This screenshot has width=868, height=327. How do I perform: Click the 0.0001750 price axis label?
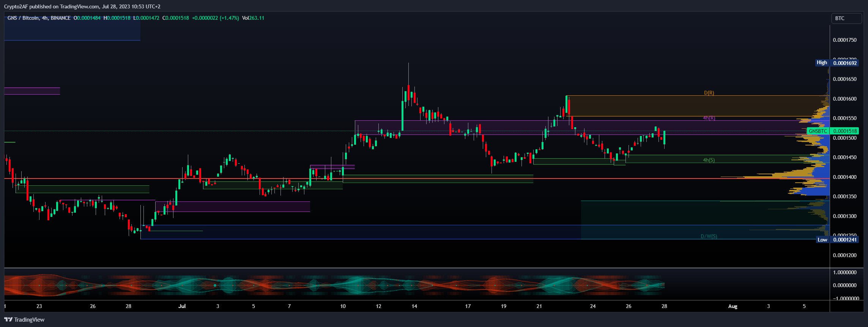pyautogui.click(x=844, y=40)
